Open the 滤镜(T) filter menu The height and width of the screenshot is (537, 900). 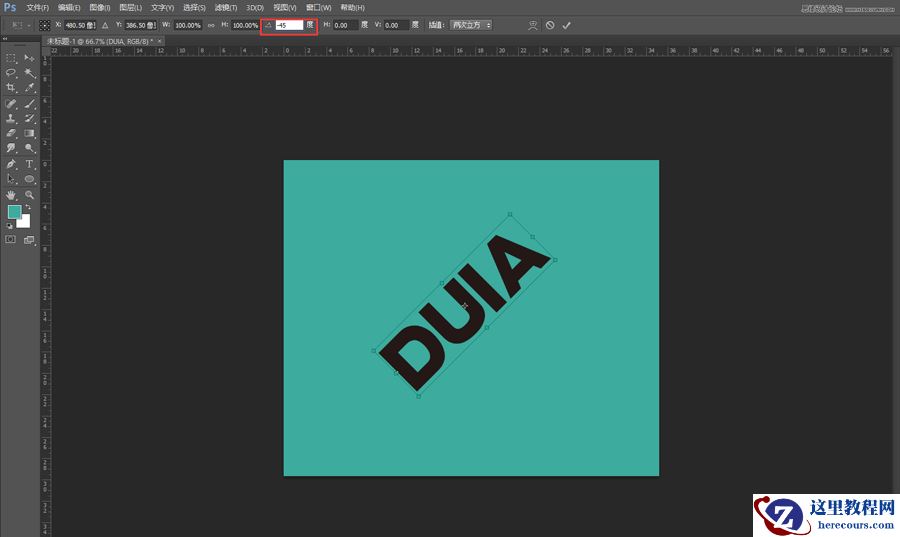225,7
